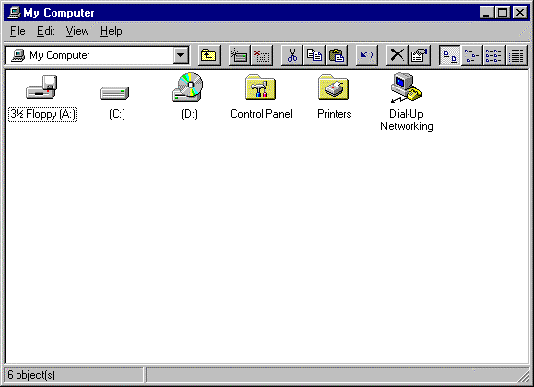This screenshot has height=387, width=534.
Task: Click the Up One Level toolbar button
Action: [x=209, y=55]
